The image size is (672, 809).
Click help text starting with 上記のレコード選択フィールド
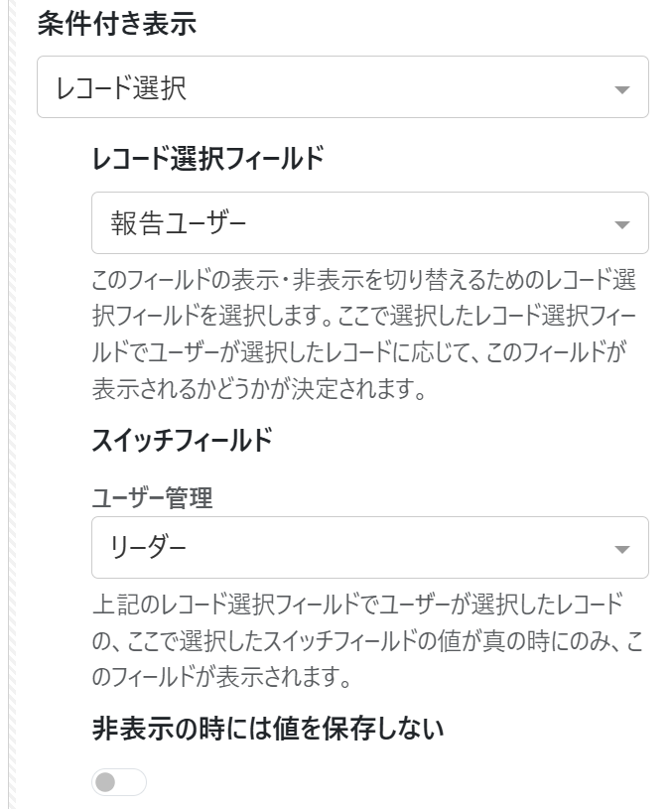pos(356,605)
